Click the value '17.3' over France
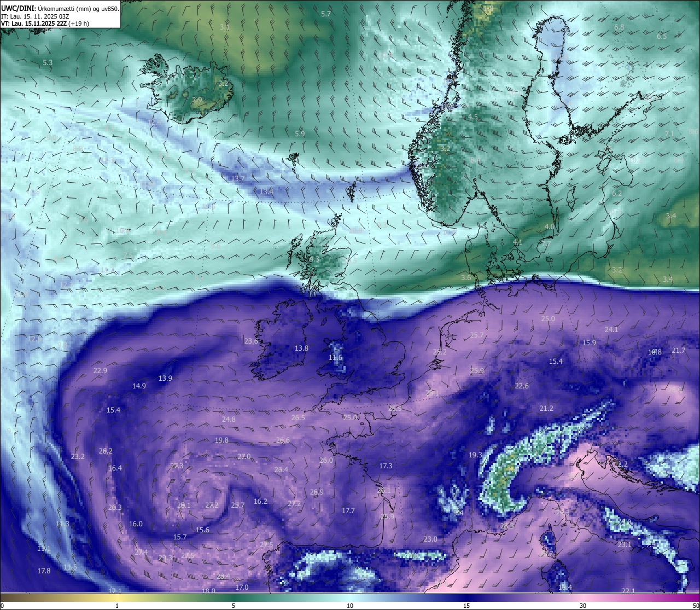Image resolution: width=700 pixels, height=610 pixels. click(x=386, y=466)
